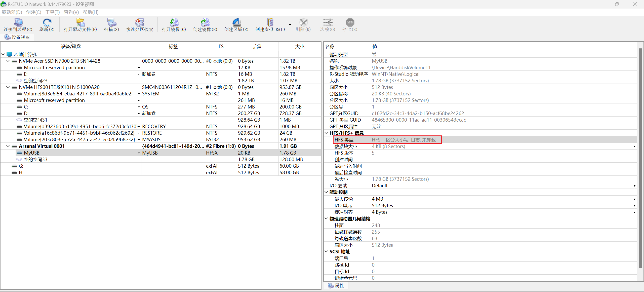Click the local computer monitor icon
The width and height of the screenshot is (644, 292).
pyautogui.click(x=9, y=54)
